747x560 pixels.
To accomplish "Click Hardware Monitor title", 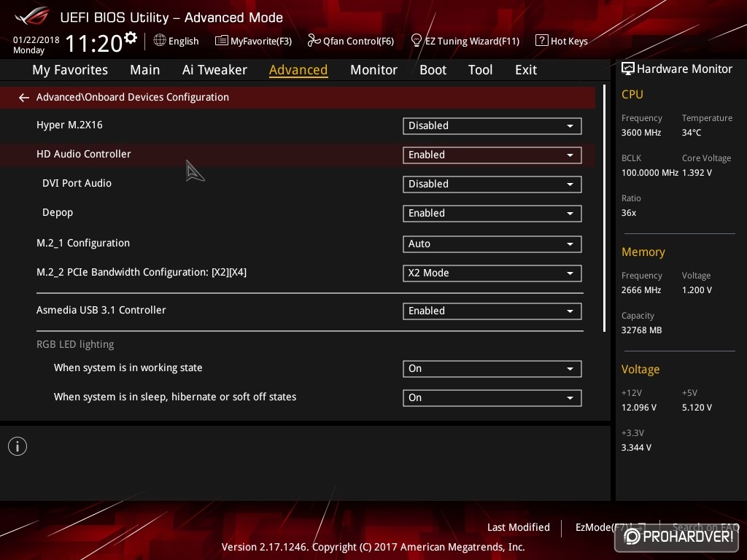I will tap(684, 69).
